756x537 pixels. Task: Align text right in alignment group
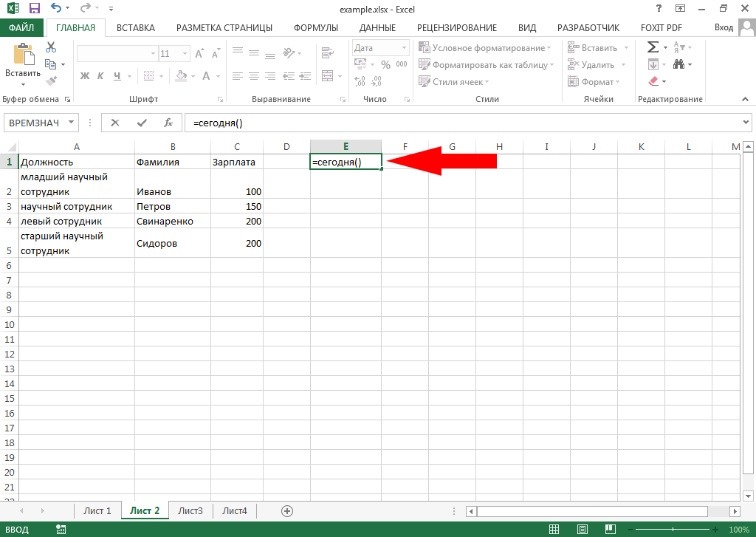click(270, 76)
